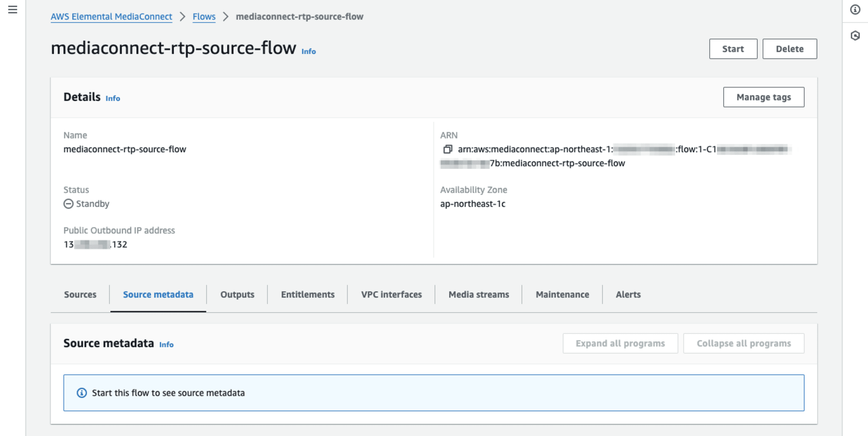Click info icon in the start-flow notice
Viewport: 868px width, 436px height.
[x=82, y=393]
